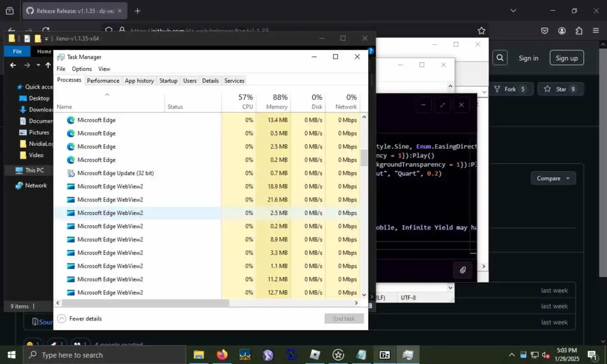Viewport: 607px width, 364px height.
Task: Open the Pocket save icon in Firefox toolbar
Action: pyautogui.click(x=545, y=31)
